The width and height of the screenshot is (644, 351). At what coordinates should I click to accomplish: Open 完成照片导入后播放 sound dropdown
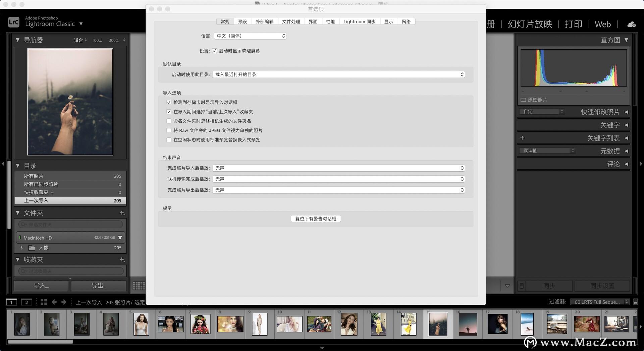point(338,168)
